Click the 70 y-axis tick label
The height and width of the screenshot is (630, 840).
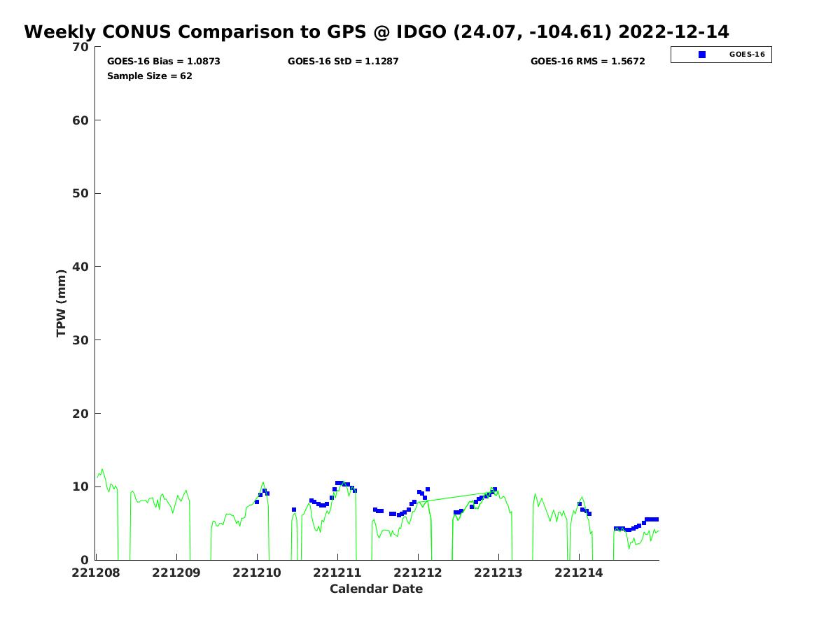coord(81,47)
